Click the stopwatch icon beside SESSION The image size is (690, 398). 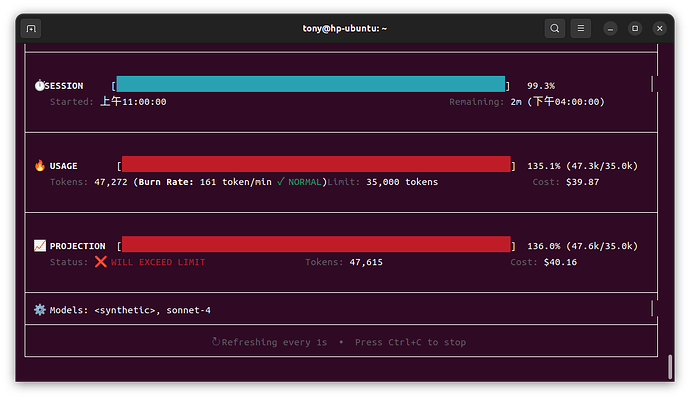coord(40,85)
